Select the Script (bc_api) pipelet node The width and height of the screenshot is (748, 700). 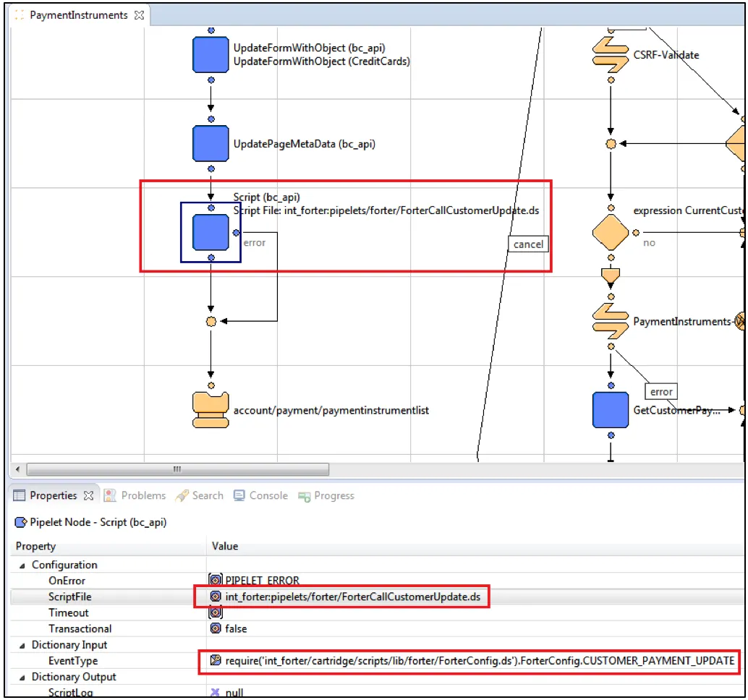211,232
